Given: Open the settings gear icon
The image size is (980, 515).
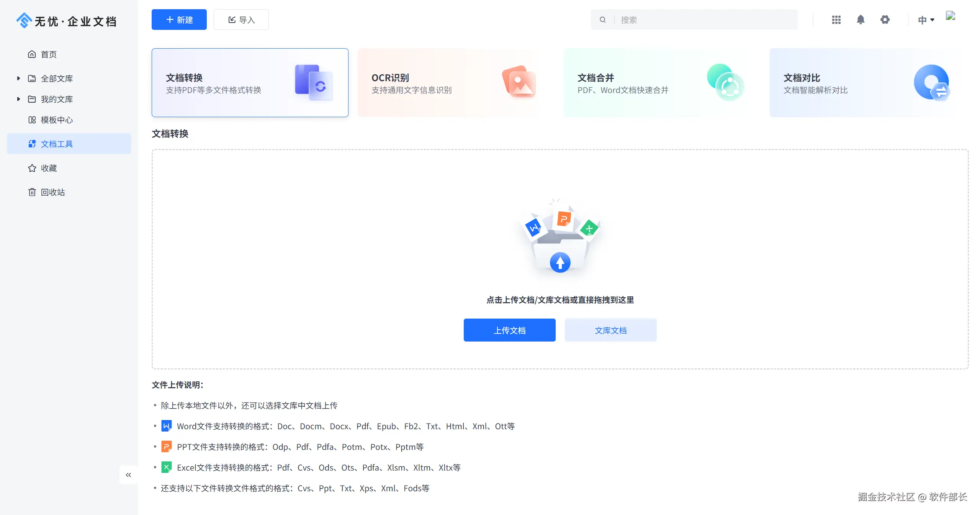Looking at the screenshot, I should 885,20.
